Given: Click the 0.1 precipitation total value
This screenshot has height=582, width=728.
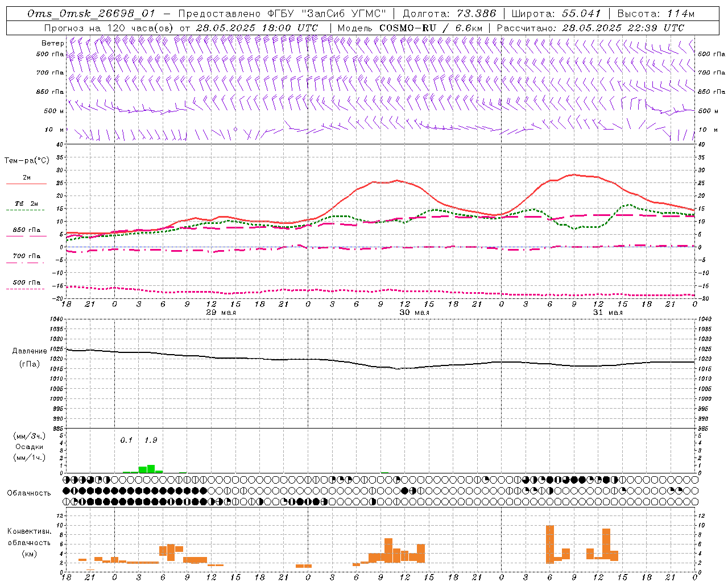Looking at the screenshot, I should [126, 440].
